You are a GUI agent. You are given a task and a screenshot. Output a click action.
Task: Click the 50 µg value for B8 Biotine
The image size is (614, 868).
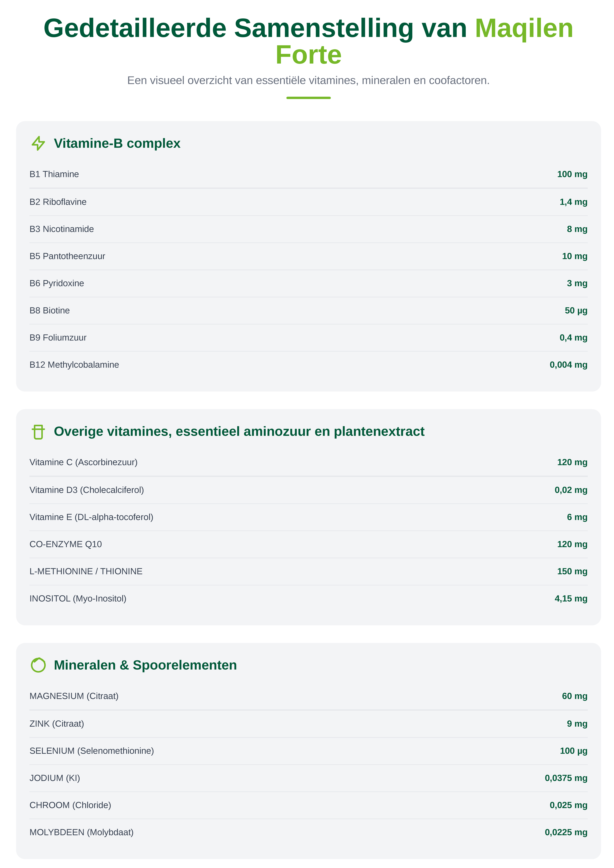point(576,311)
